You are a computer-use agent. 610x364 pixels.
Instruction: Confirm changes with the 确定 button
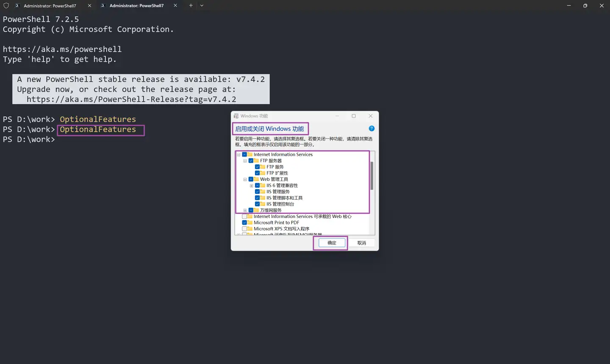(x=332, y=243)
